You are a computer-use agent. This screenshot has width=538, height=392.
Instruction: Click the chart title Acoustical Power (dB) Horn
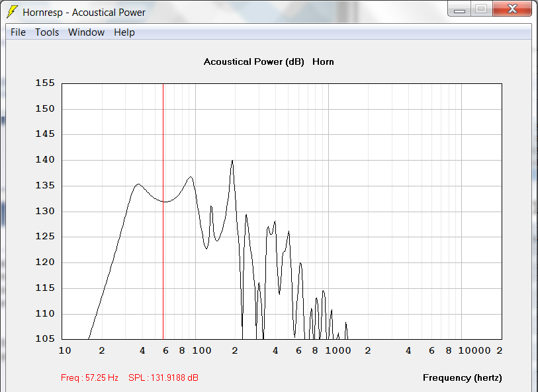tap(269, 61)
